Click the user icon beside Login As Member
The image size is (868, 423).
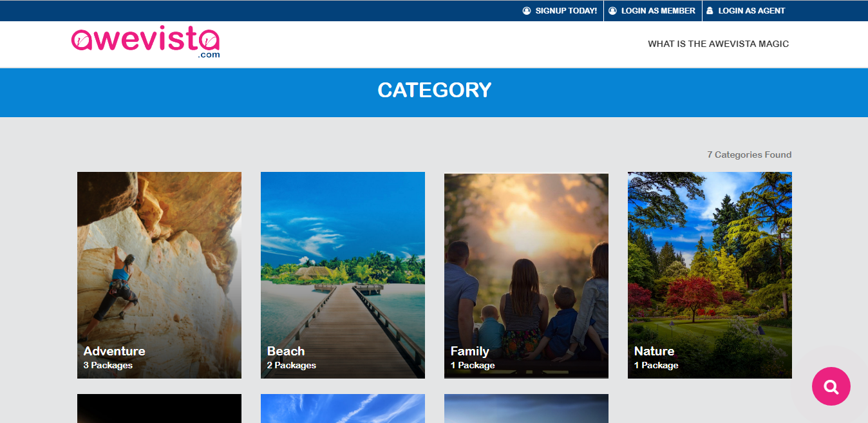point(612,11)
